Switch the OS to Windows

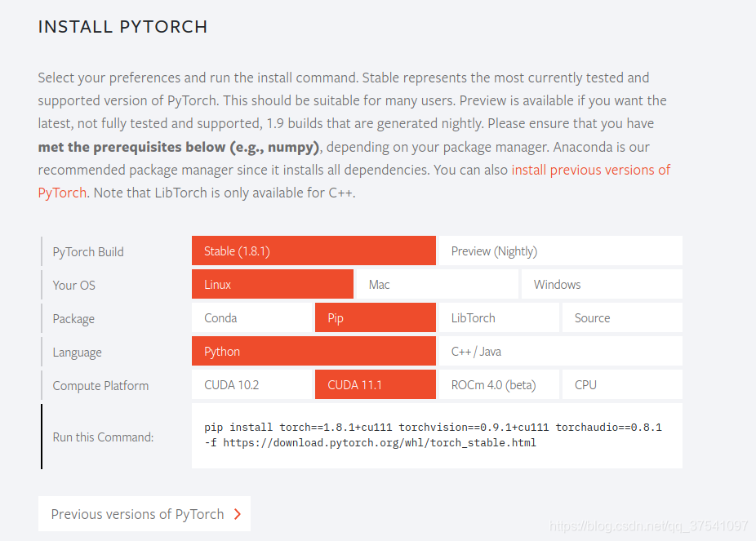(602, 284)
